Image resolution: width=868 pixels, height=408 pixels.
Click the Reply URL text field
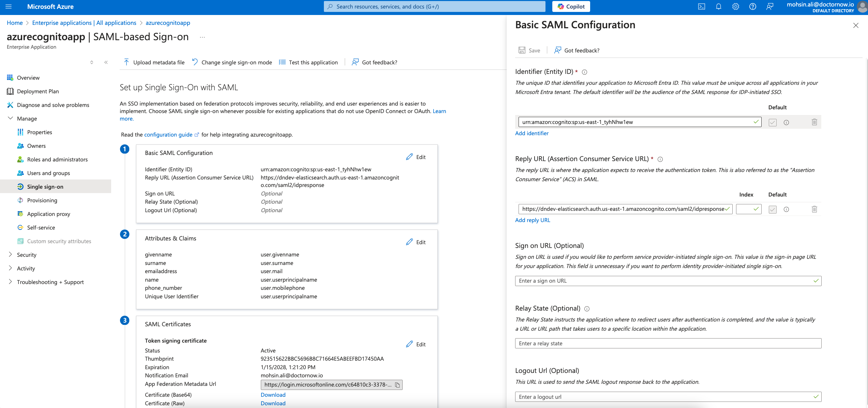(625, 209)
